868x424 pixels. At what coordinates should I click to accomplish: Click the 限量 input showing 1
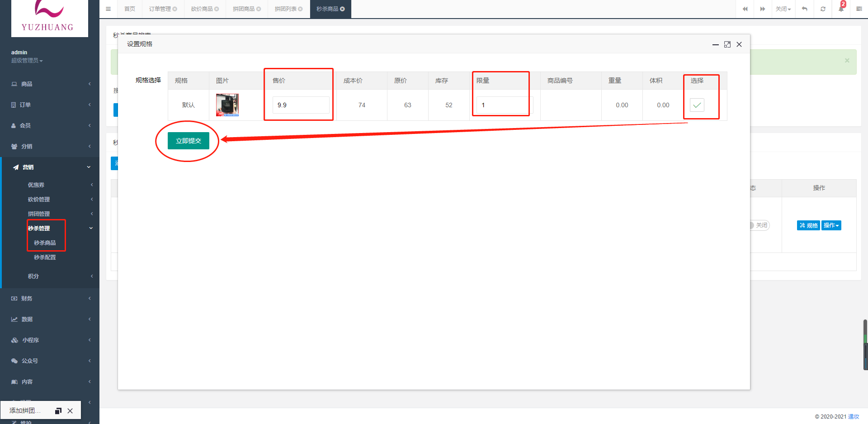[505, 105]
